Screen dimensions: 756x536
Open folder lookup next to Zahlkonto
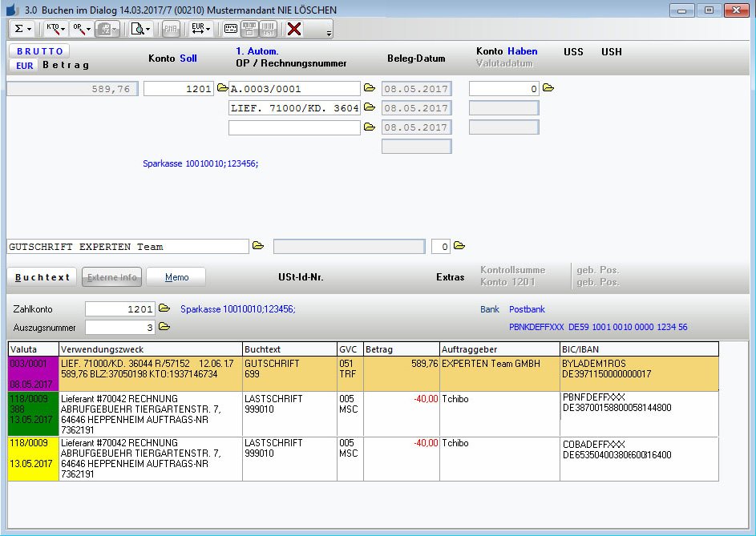pos(164,308)
